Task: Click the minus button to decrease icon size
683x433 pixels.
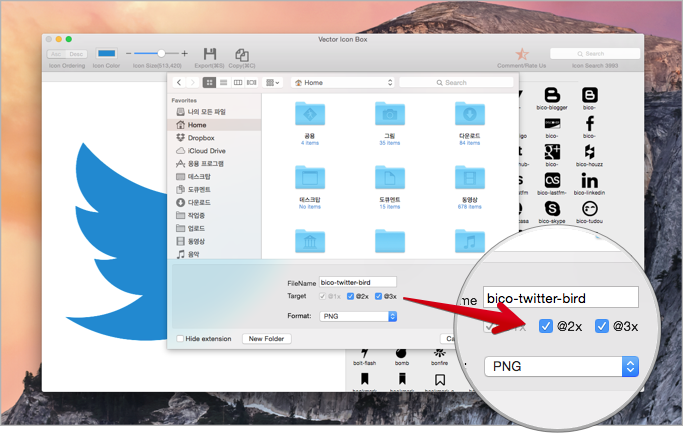Action: tap(128, 54)
